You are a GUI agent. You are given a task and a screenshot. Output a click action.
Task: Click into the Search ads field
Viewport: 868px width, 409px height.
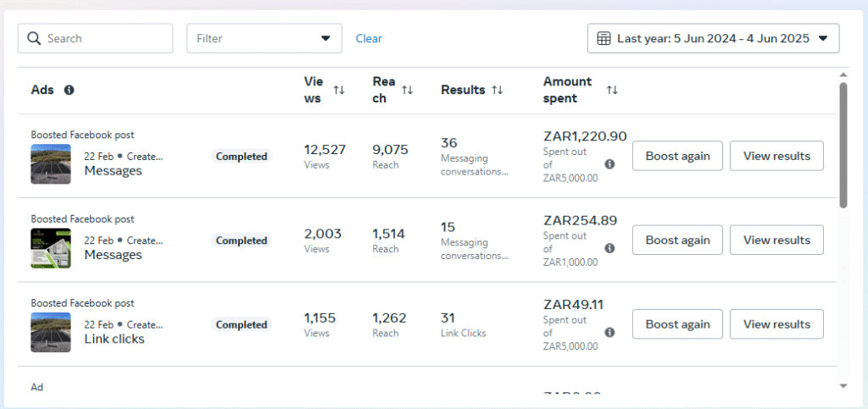106,38
